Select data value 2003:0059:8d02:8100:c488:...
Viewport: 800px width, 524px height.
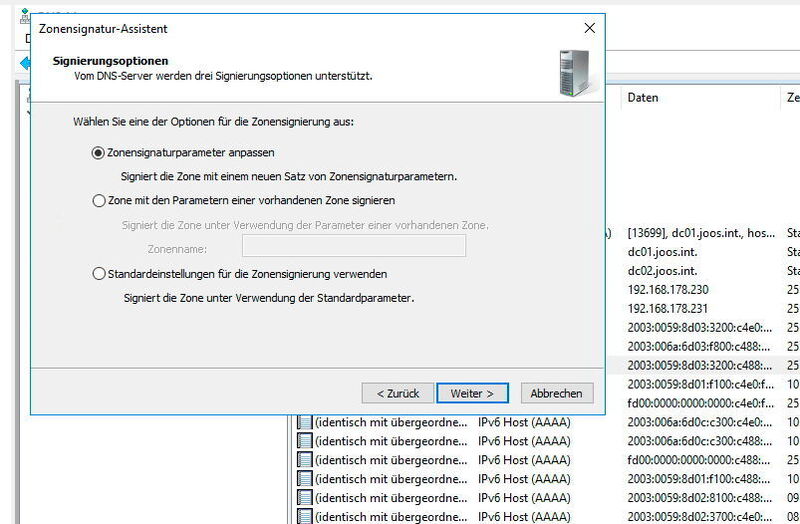699,497
